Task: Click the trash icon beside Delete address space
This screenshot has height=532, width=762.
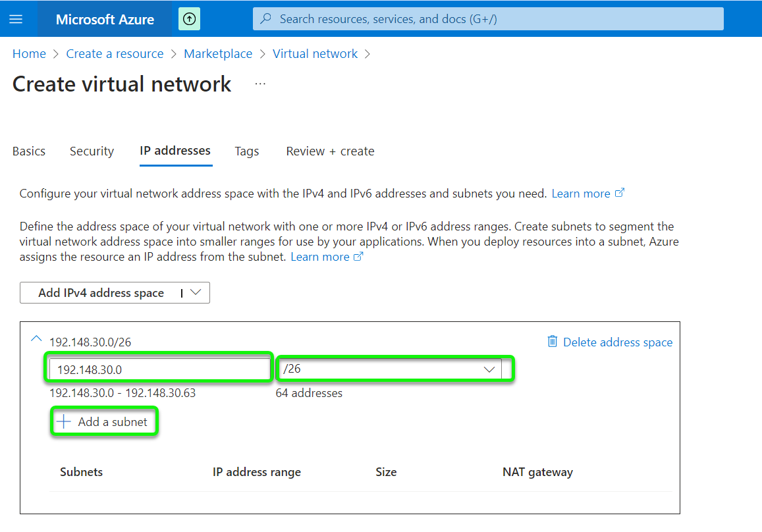Action: pos(553,342)
